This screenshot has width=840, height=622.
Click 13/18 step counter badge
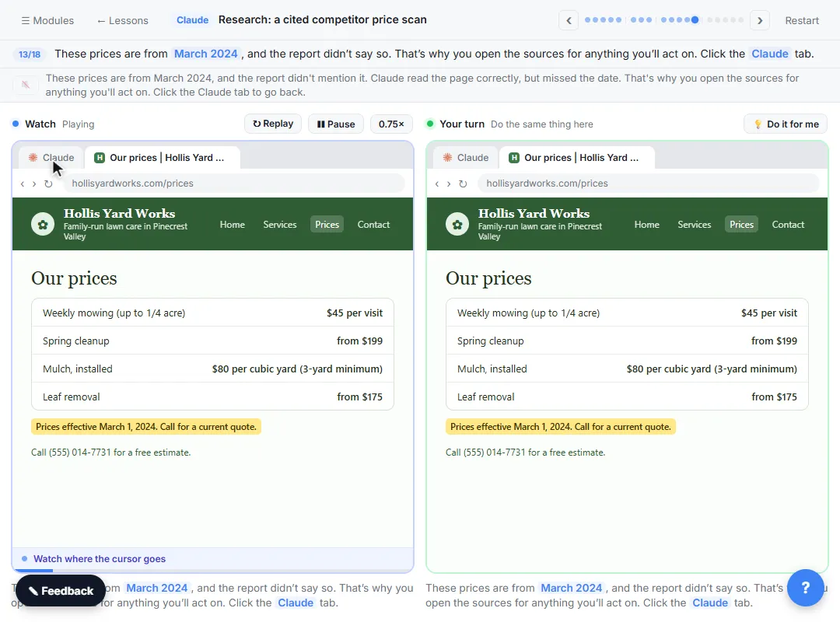(x=30, y=54)
